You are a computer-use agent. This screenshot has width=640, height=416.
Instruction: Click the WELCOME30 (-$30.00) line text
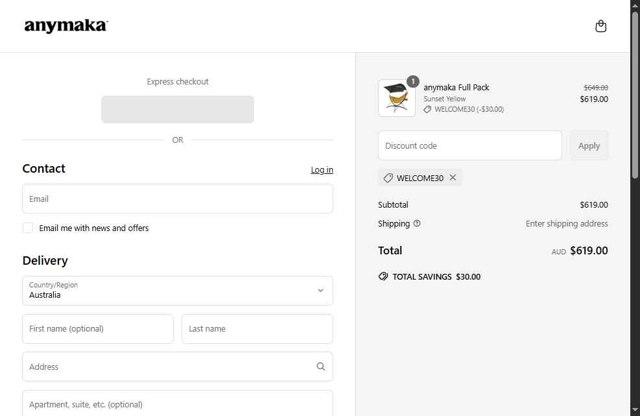point(469,109)
